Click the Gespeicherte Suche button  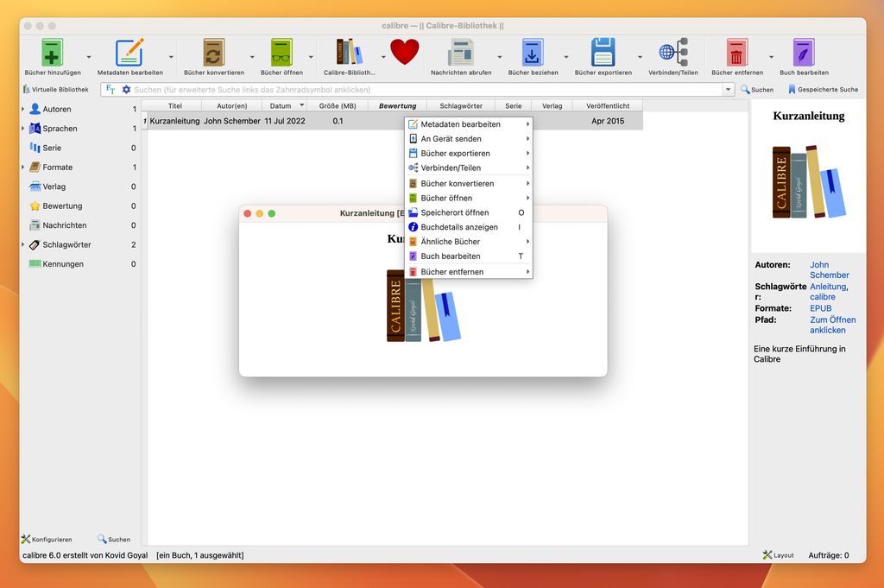click(823, 90)
